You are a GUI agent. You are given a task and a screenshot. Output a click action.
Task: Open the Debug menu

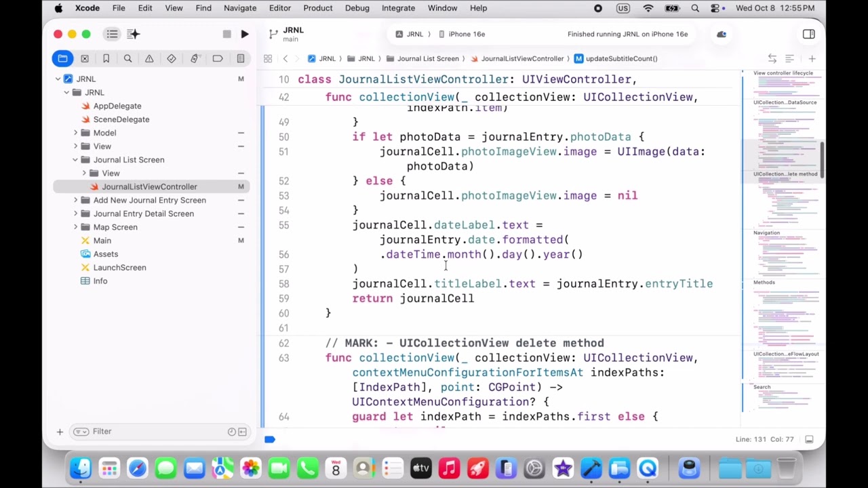[x=357, y=8]
